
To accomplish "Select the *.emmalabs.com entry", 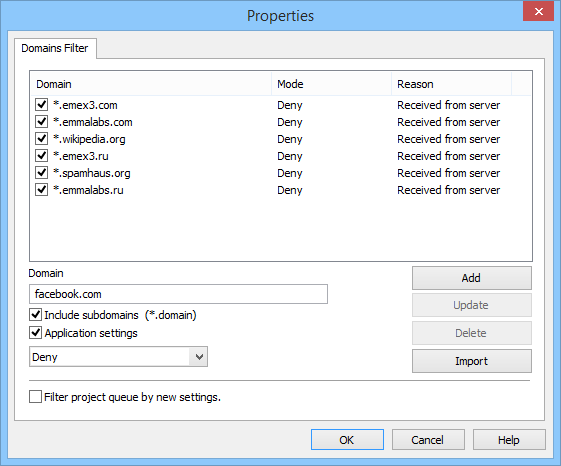I will click(x=93, y=122).
